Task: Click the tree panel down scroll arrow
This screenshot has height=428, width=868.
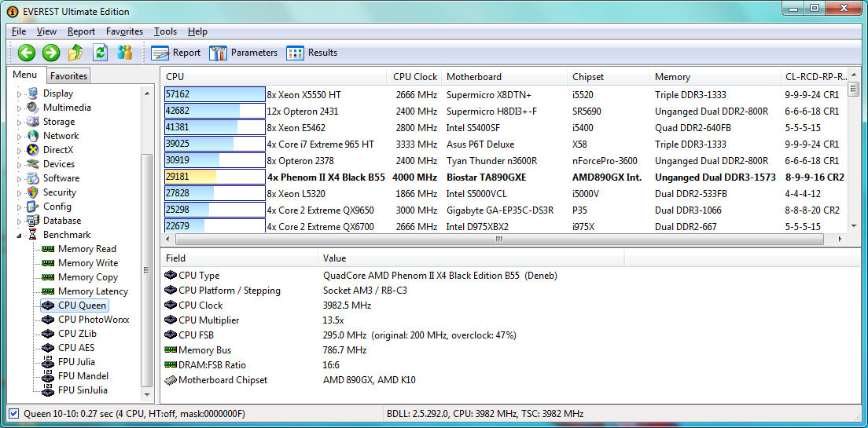Action: pos(147,395)
